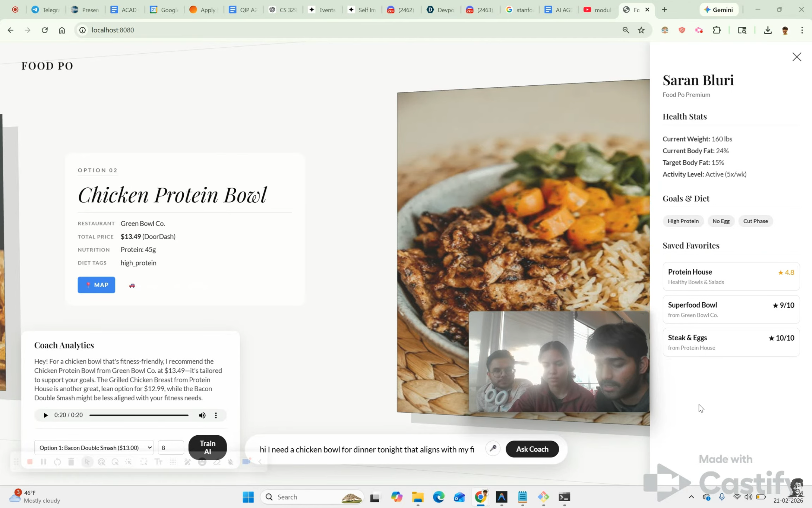Viewport: 812px width, 508px height.
Task: Click the Ask Coach button
Action: (532, 449)
